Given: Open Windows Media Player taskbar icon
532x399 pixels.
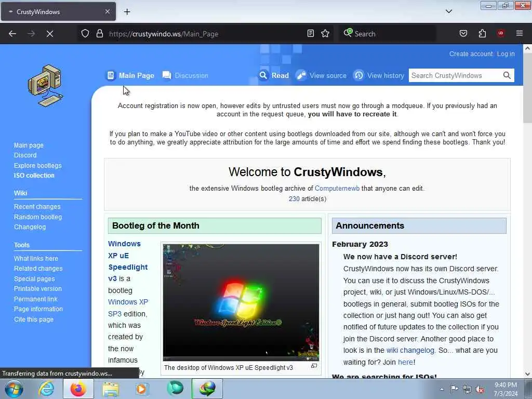Looking at the screenshot, I should (141, 389).
